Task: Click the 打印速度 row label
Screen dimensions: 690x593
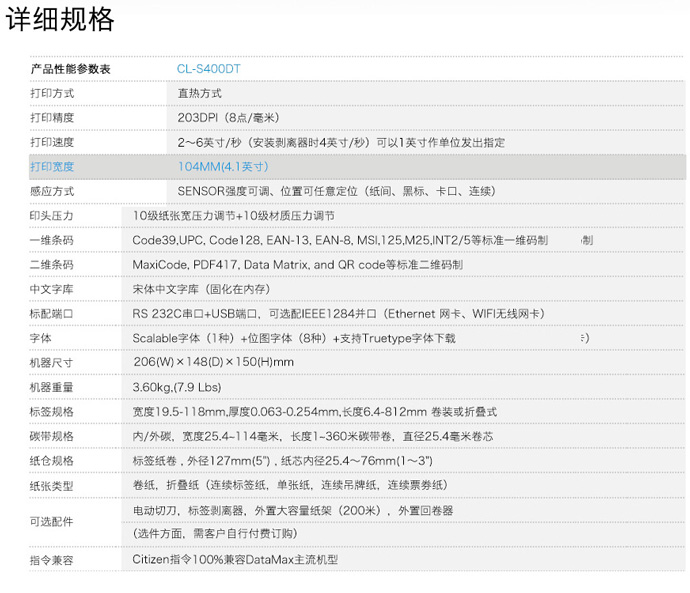Action: click(x=52, y=142)
